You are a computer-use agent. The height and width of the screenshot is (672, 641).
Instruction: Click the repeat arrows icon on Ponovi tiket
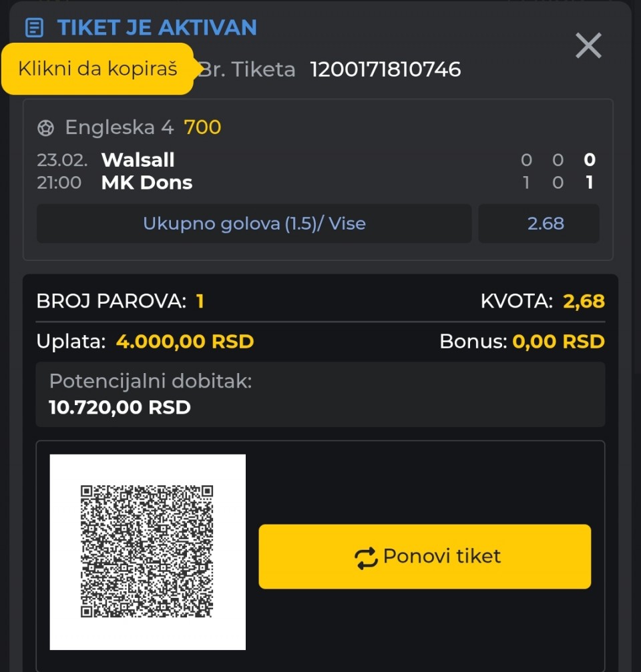coord(366,557)
